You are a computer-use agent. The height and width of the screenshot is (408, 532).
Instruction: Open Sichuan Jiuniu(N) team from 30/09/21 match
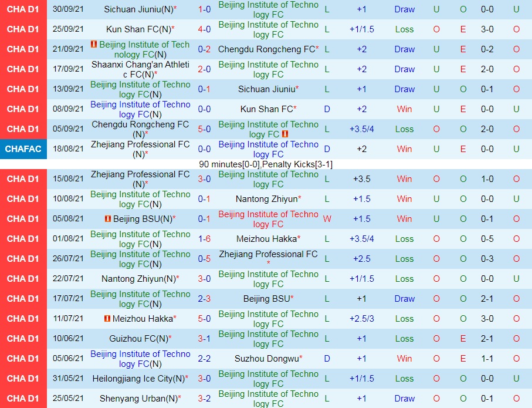(139, 9)
